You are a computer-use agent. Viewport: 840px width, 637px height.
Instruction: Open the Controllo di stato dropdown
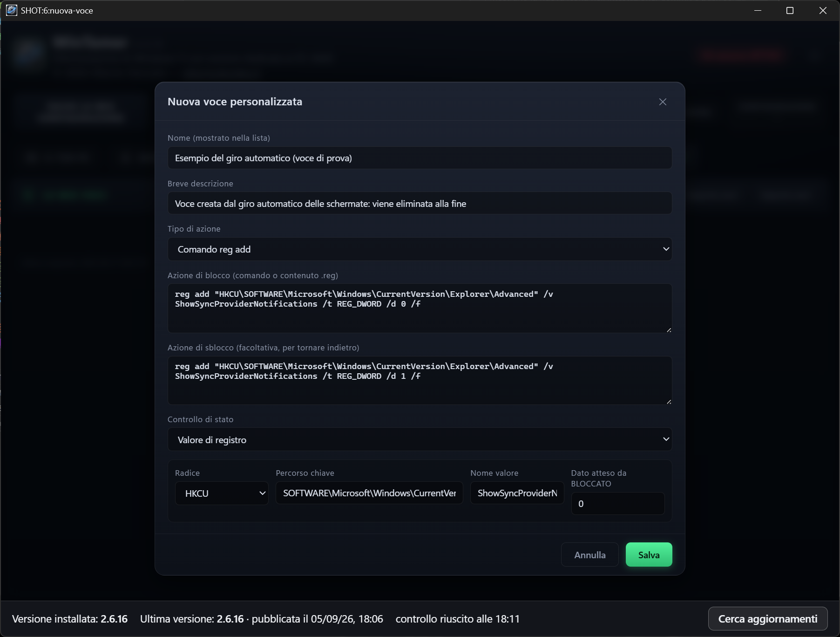click(420, 439)
